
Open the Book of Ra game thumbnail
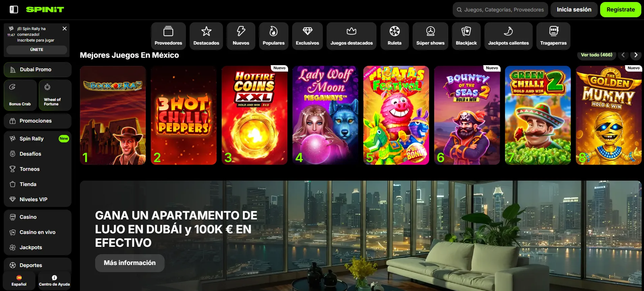(x=113, y=115)
